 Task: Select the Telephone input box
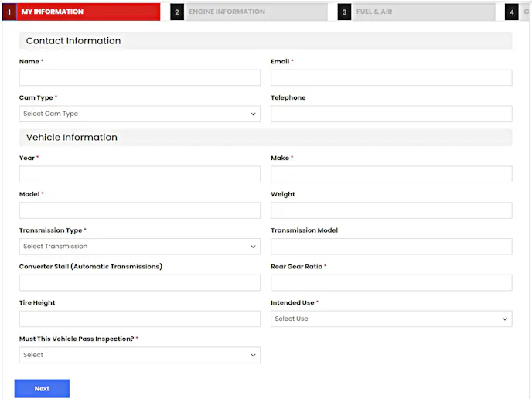click(391, 114)
